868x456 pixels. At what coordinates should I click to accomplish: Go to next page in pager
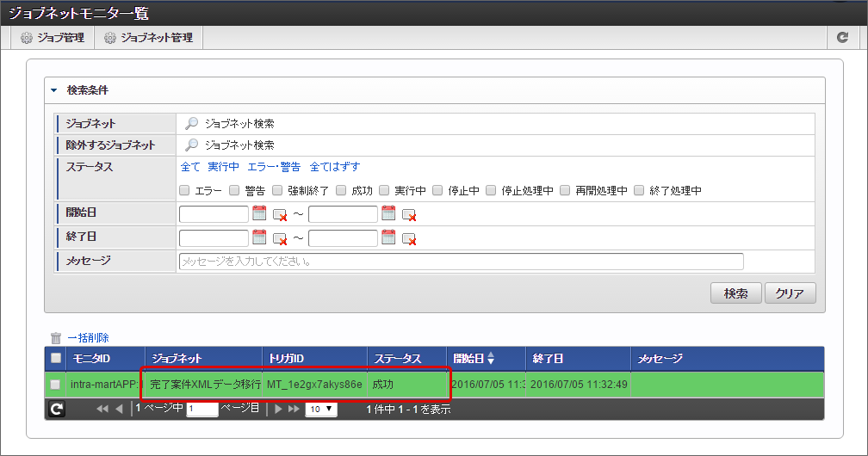[x=278, y=409]
